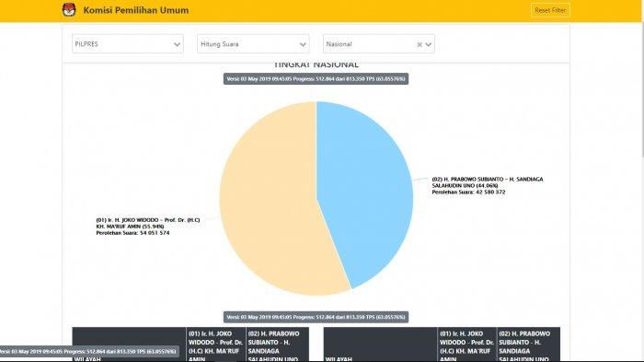644x362 pixels.
Task: Click the KPU logo icon in header
Action: [x=69, y=10]
